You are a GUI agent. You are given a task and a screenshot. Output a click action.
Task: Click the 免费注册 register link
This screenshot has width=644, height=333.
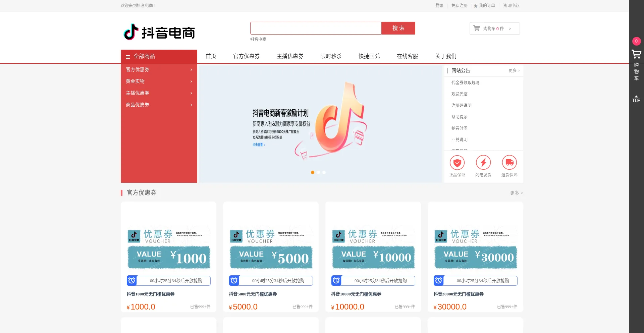tap(459, 6)
